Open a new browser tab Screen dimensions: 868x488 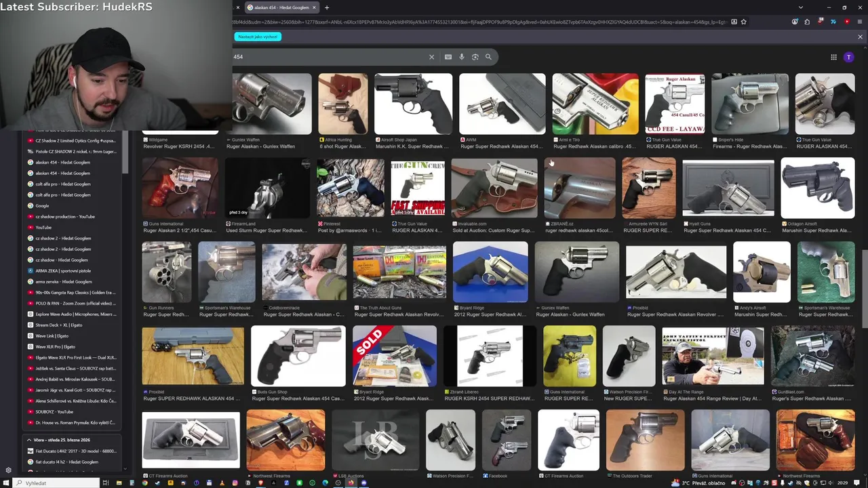point(327,7)
